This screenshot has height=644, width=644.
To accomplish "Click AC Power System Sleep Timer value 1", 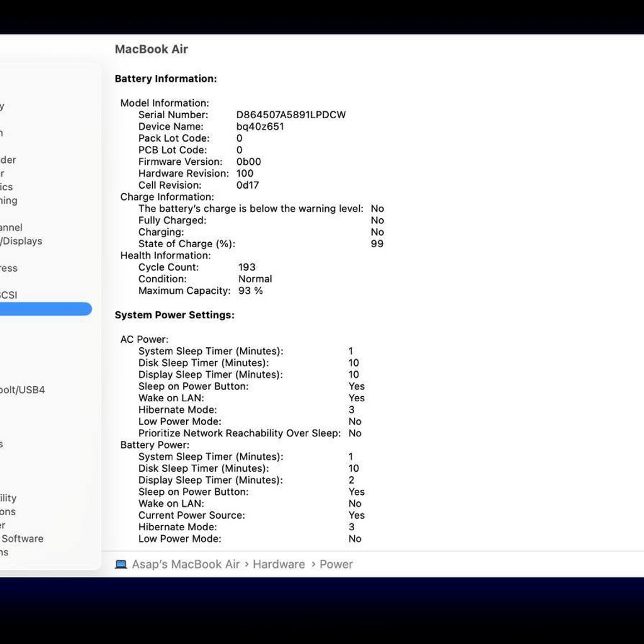I will point(351,351).
